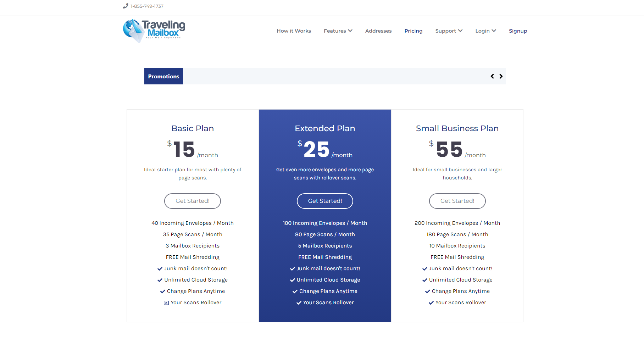Click checkmark beside Extended Plan Your Scans Rollover
Viewport: 644px width, 339px height.
click(x=299, y=303)
